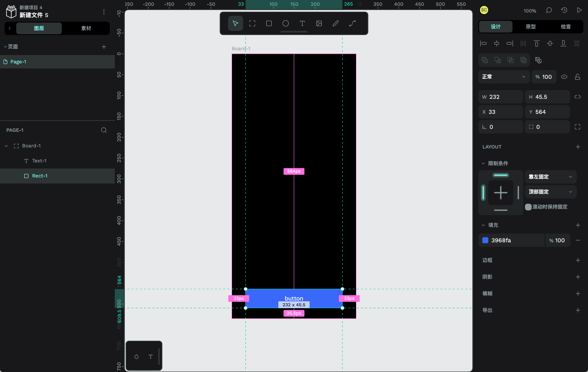Collapse the Board-1 layer tree

[x=6, y=146]
